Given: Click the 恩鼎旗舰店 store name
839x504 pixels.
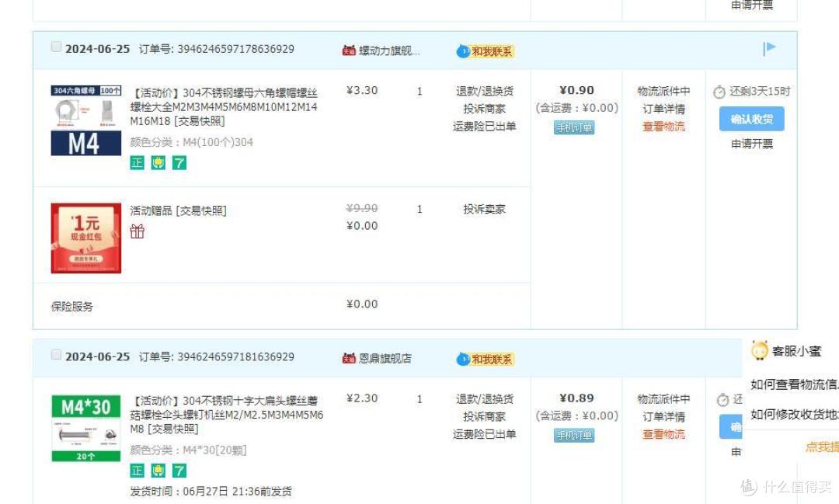Looking at the screenshot, I should [385, 359].
